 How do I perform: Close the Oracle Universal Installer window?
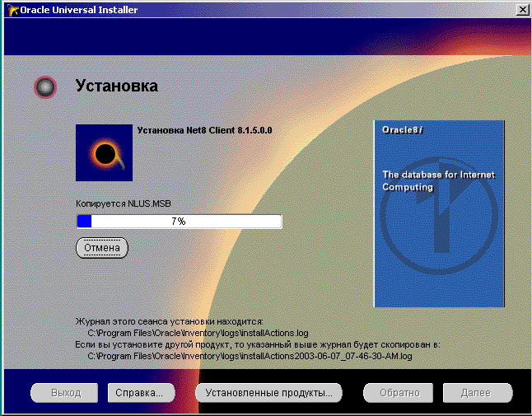(x=522, y=10)
